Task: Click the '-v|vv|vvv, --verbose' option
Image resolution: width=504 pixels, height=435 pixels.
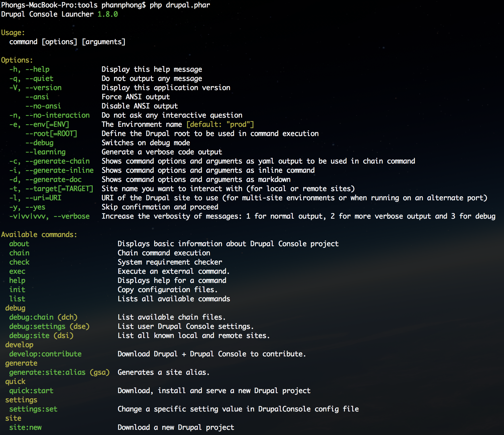Action: coord(49,216)
